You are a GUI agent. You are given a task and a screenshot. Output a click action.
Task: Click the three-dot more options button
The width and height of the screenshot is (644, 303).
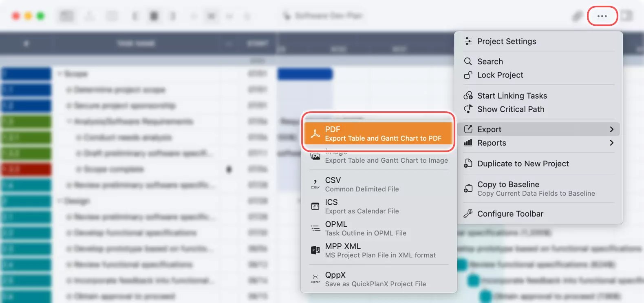(x=602, y=16)
